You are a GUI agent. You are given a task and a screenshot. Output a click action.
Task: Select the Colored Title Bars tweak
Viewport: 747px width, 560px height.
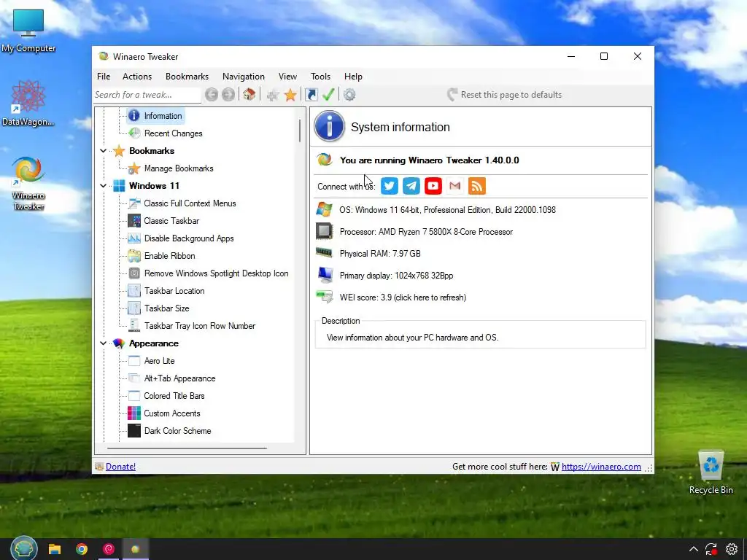point(174,396)
